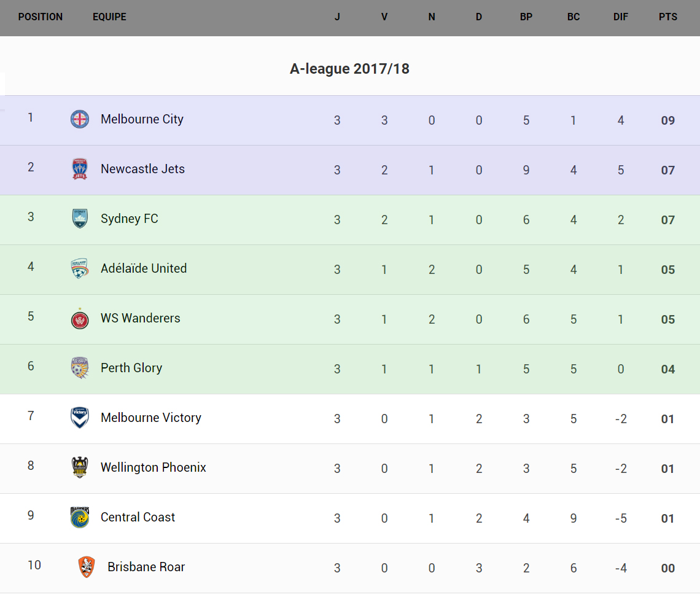Click the Wellington Phoenix club badge

[80, 467]
